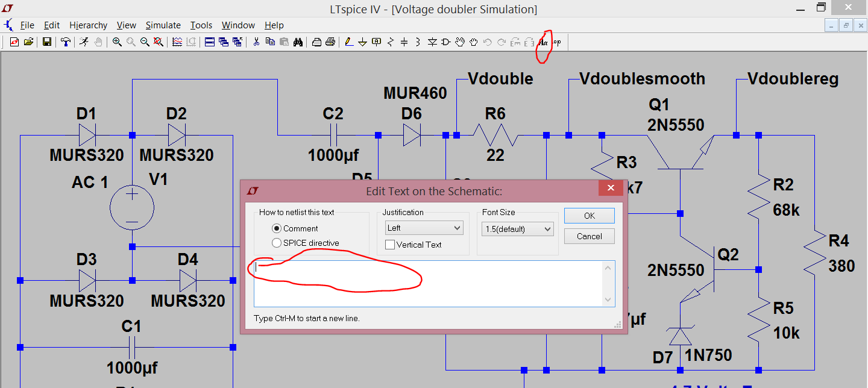This screenshot has width=868, height=388.
Task: Open the Font Size dropdown
Action: (x=517, y=229)
